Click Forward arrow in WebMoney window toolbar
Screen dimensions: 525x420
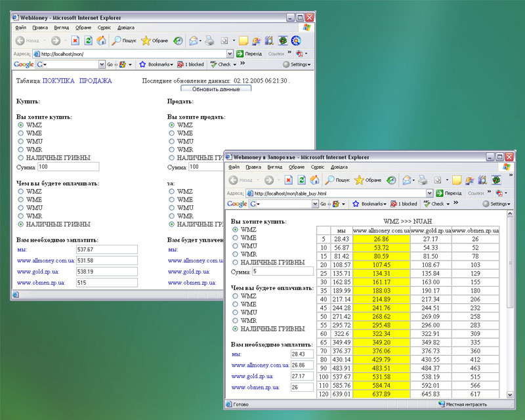[56, 41]
